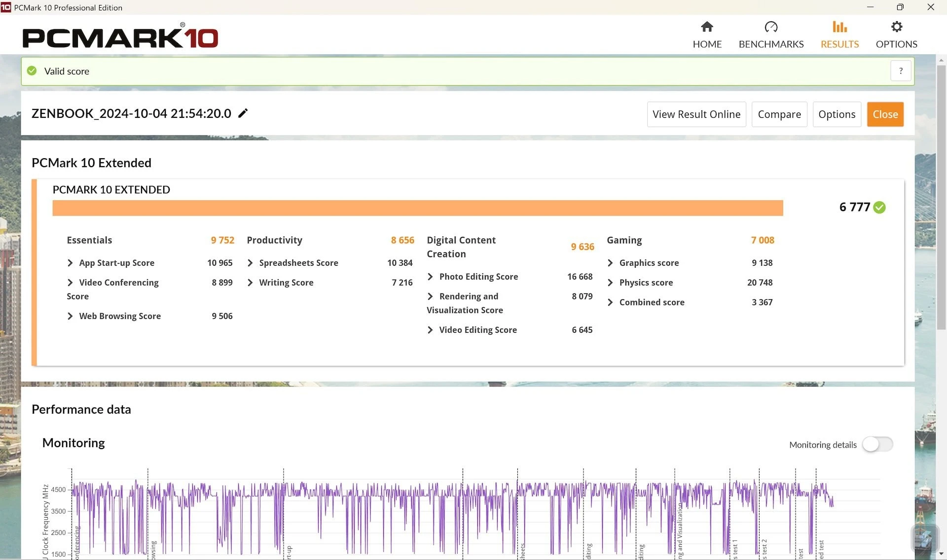947x560 pixels.
Task: Expand Spreadsheets Score
Action: pos(250,263)
